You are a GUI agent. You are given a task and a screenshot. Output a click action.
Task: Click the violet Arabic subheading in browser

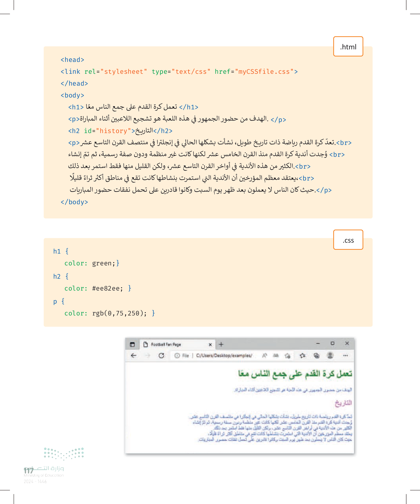tap(343, 403)
